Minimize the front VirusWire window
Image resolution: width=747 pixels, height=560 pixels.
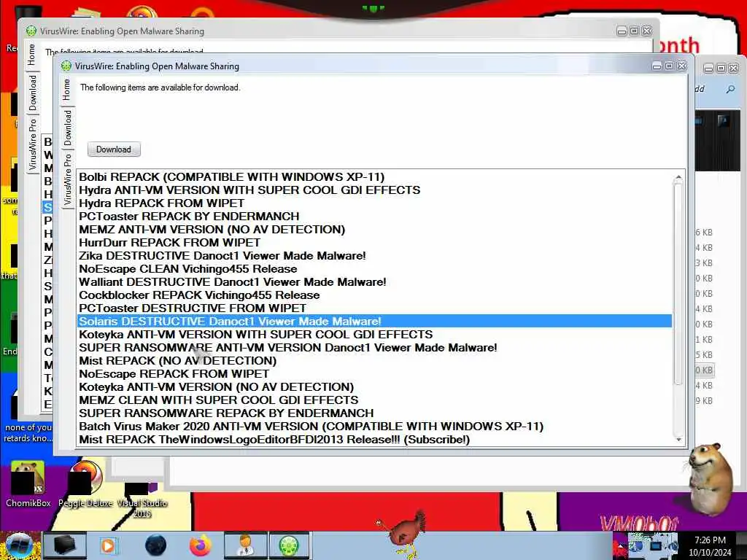point(657,66)
